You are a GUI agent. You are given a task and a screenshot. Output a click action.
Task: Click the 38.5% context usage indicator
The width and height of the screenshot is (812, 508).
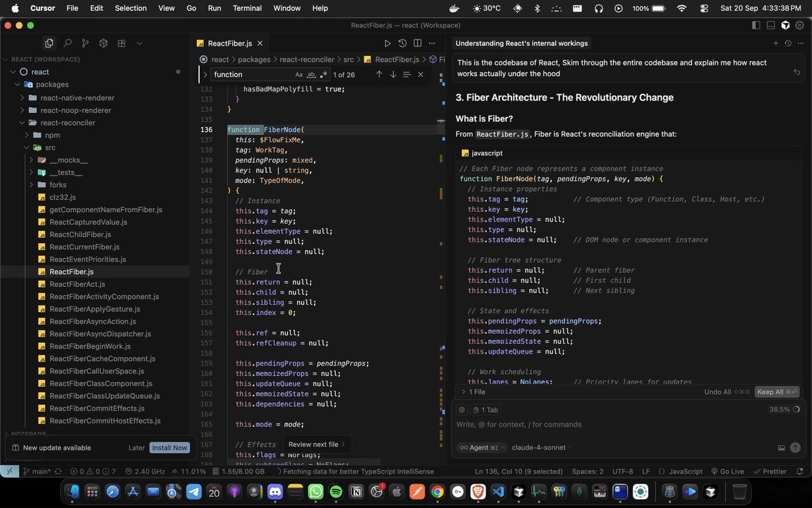point(784,410)
